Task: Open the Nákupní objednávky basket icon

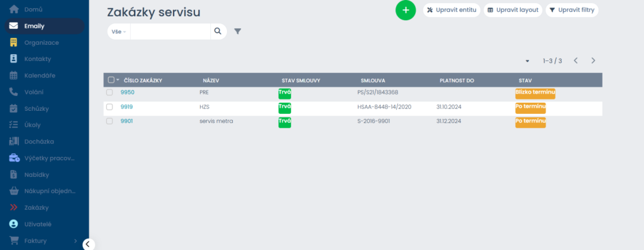Action: point(14,191)
